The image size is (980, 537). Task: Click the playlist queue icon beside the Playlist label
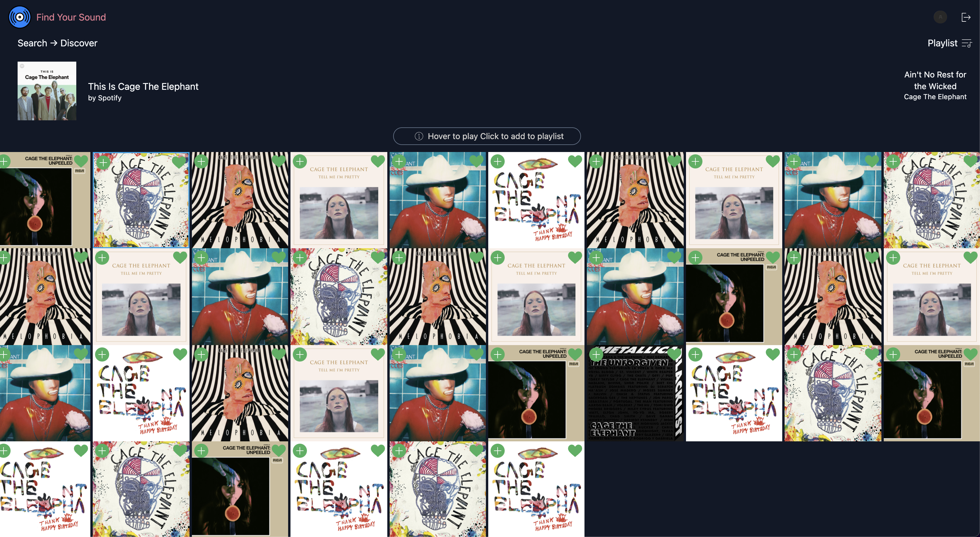967,43
